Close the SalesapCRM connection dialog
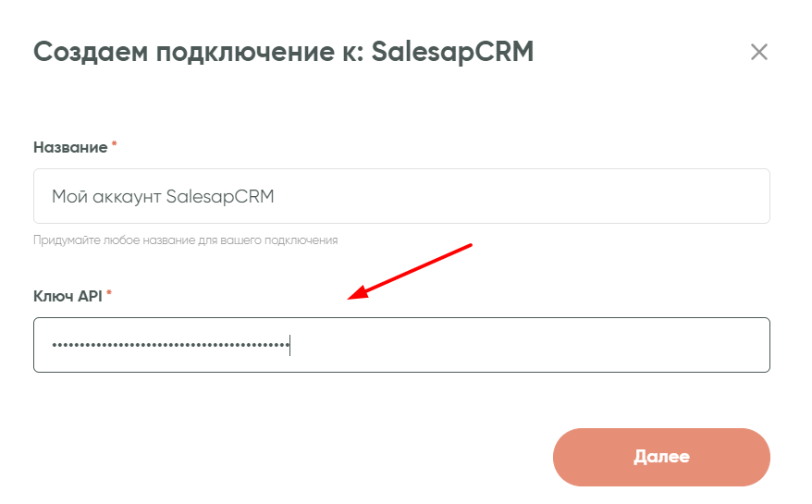Image resolution: width=812 pixels, height=504 pixels. tap(759, 52)
